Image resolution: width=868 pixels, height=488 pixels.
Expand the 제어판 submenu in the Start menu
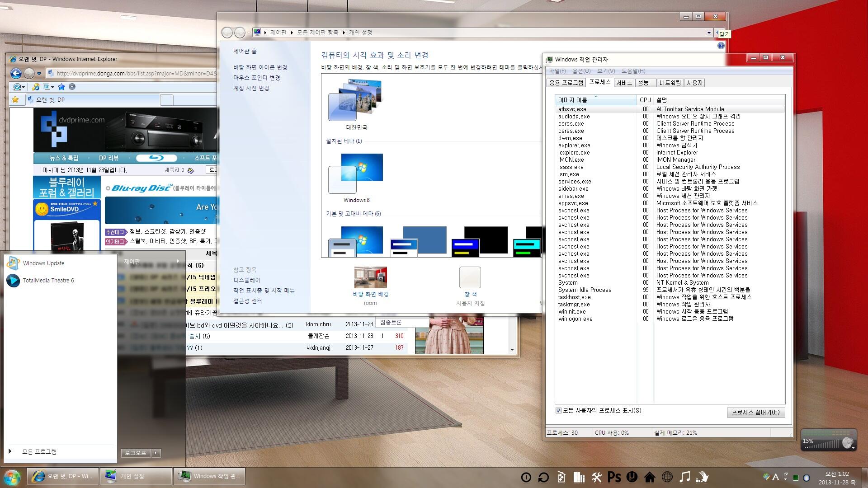pyautogui.click(x=151, y=261)
